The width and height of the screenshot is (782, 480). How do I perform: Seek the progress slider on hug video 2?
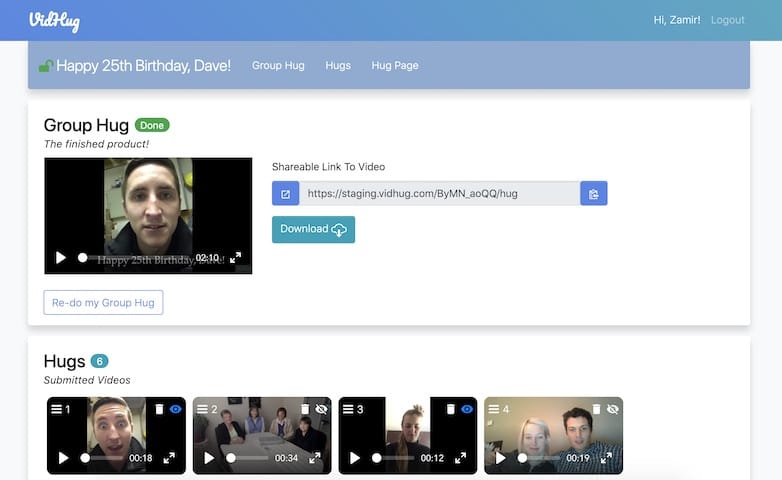pyautogui.click(x=248, y=458)
